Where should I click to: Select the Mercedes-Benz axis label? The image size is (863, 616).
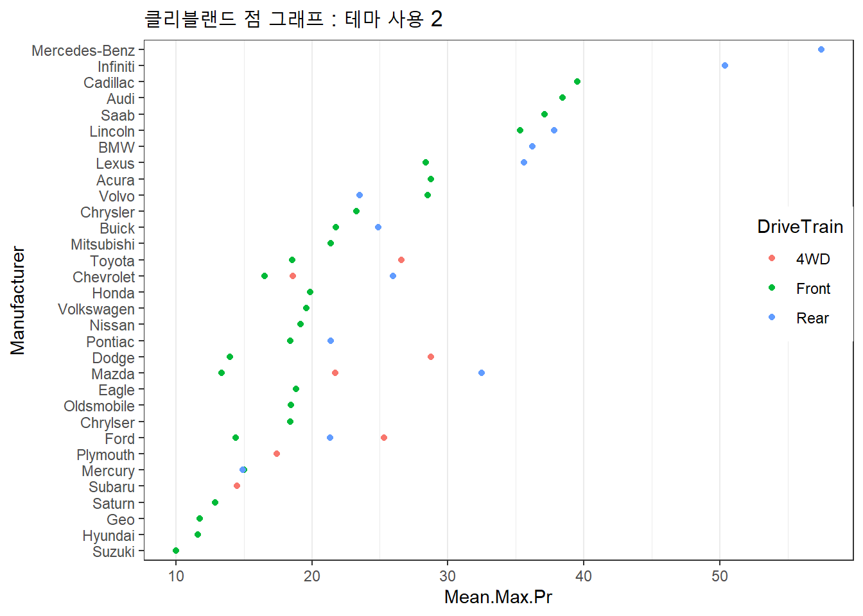(x=83, y=51)
